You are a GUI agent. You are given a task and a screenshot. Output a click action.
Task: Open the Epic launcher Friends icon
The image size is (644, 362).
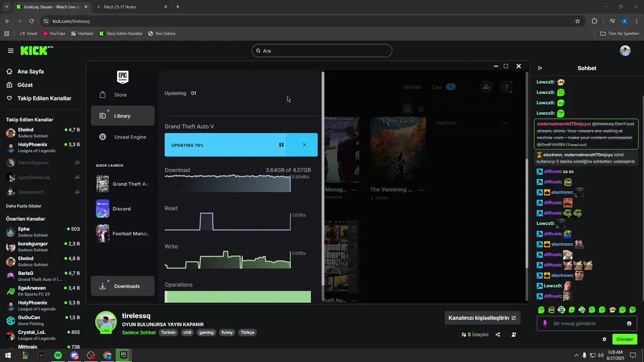click(486, 87)
